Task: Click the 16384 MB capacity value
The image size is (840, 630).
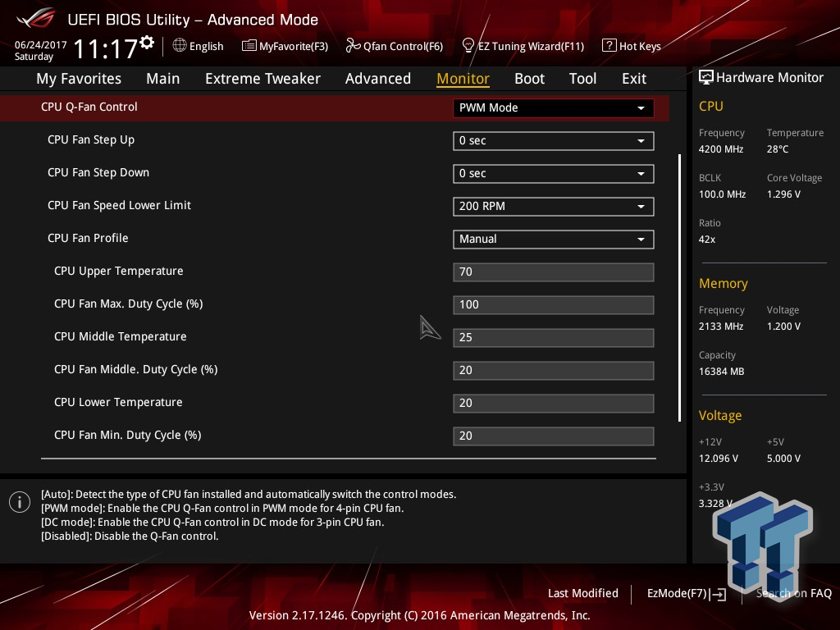Action: click(x=721, y=372)
